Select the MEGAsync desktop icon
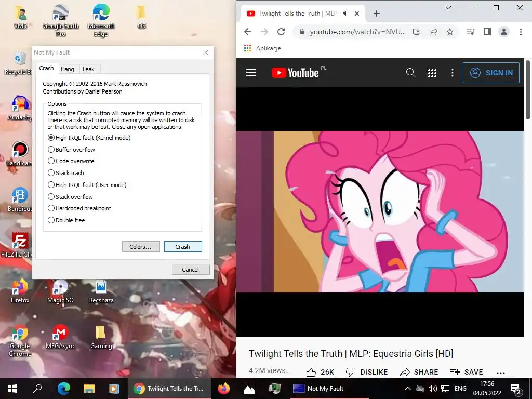The image size is (532, 399). coord(60,337)
